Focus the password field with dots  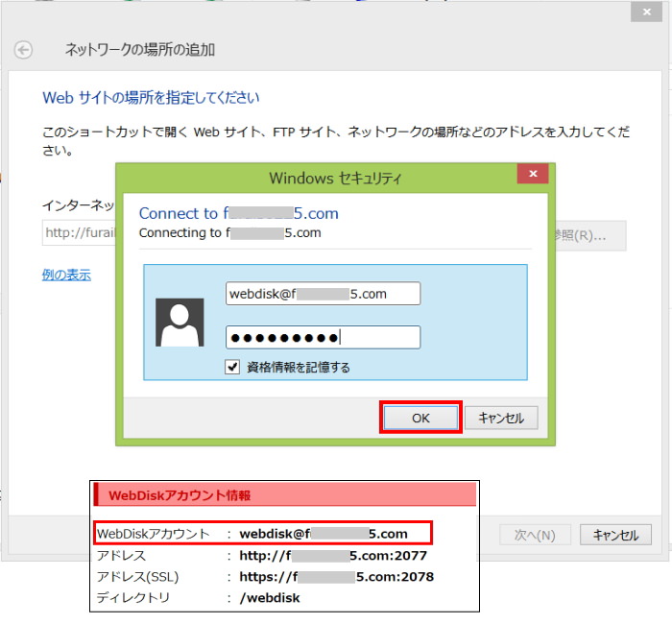tap(323, 337)
